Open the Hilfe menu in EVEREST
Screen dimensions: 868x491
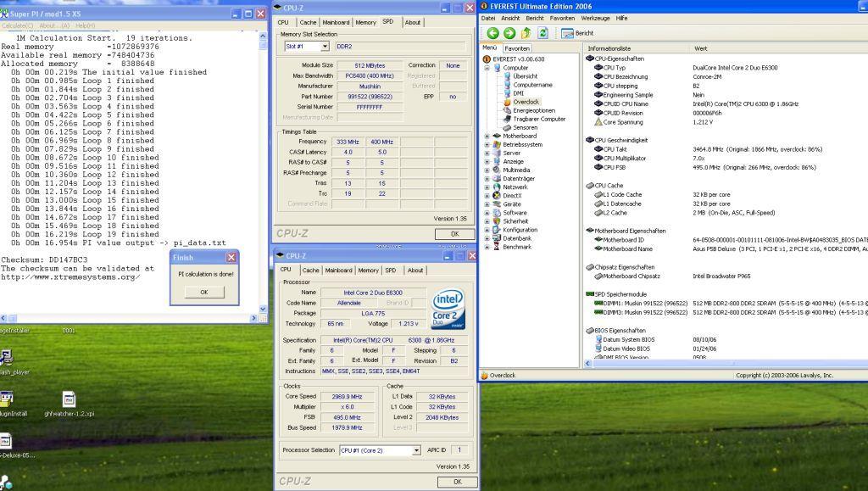pos(621,19)
